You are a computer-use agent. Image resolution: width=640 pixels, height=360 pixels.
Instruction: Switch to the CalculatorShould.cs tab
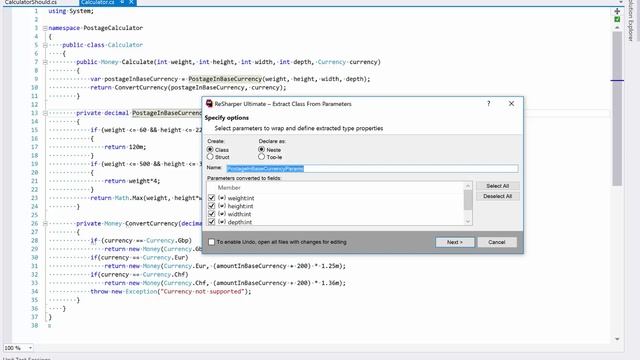click(x=31, y=2)
